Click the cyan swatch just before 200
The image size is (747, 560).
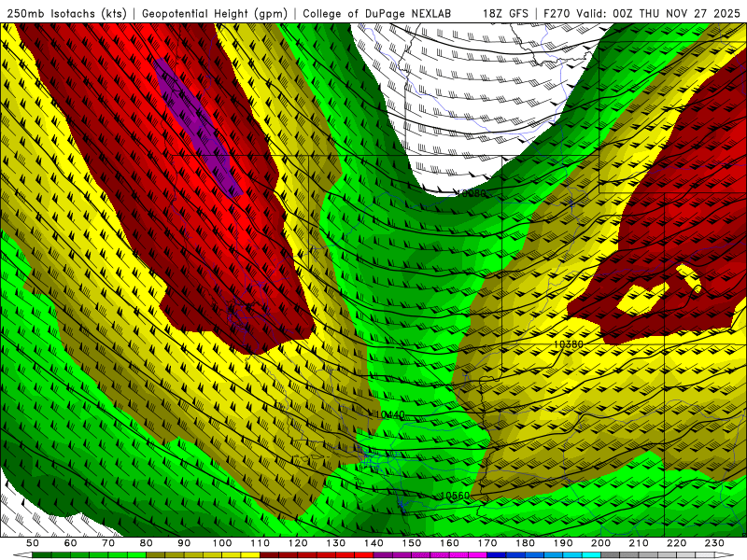pyautogui.click(x=591, y=555)
